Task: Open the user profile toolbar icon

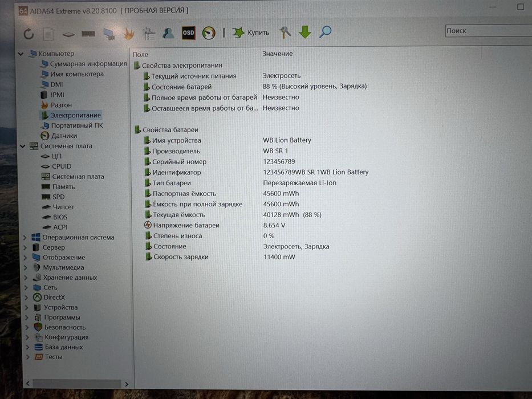Action: [x=168, y=33]
